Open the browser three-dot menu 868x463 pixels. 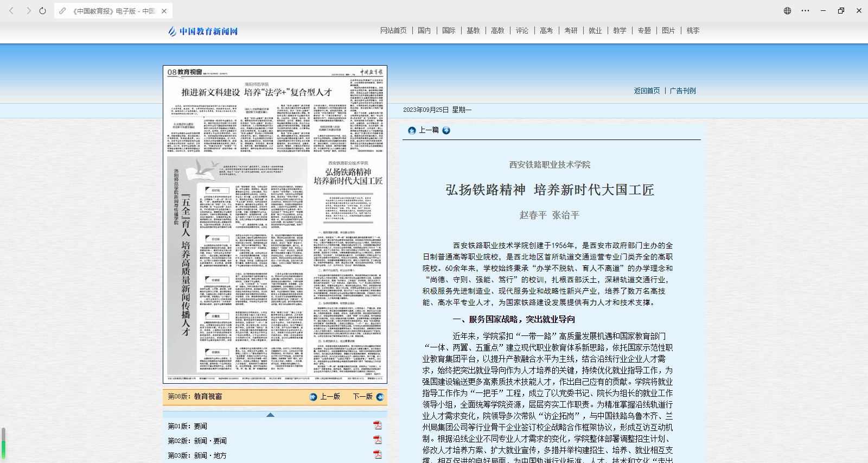tap(805, 11)
